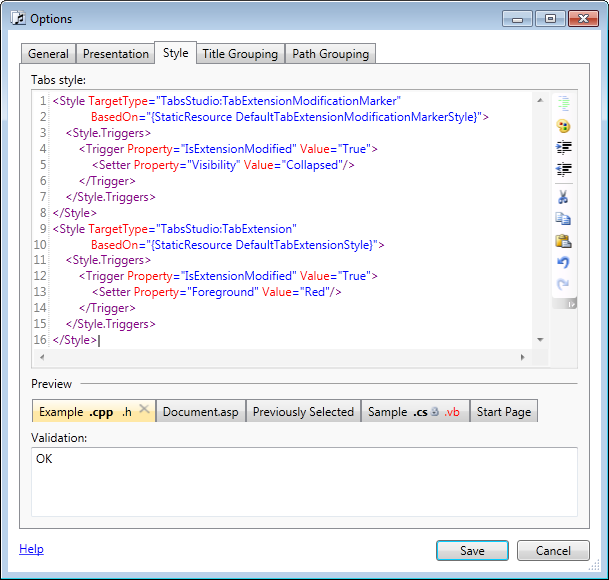Click the format document icon at toolbar top
This screenshot has height=580, width=609.
pos(563,103)
